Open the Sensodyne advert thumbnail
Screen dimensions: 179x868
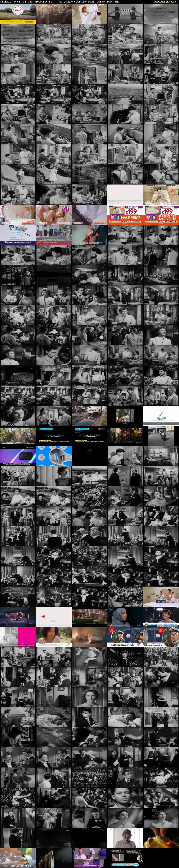coord(161,416)
